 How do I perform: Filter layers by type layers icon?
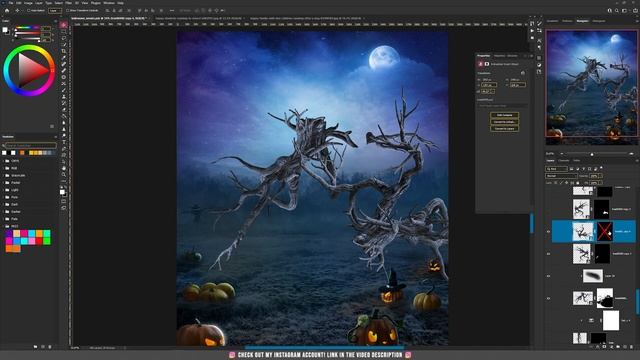coord(584,169)
